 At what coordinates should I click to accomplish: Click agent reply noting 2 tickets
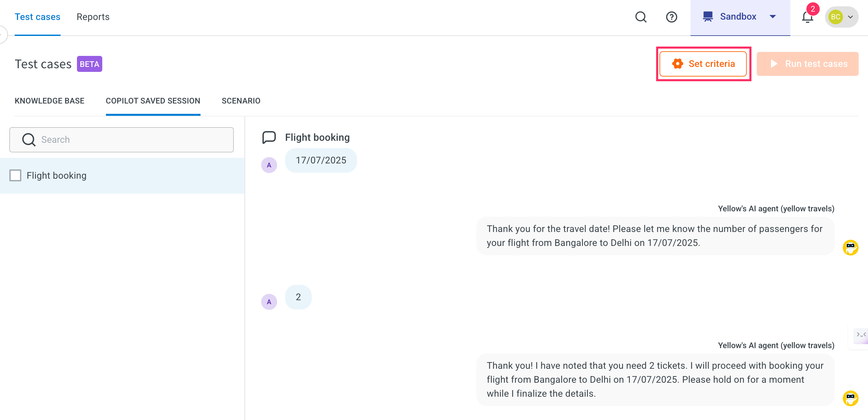tap(655, 380)
